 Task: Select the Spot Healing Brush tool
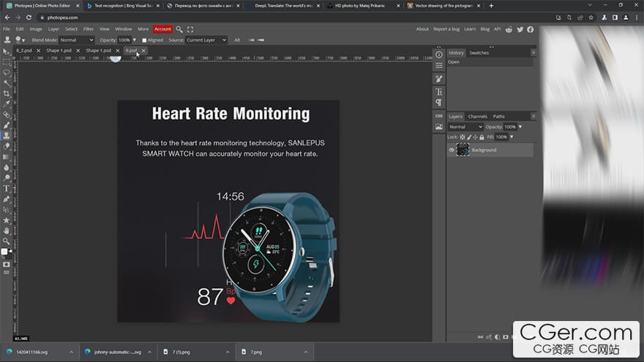[x=6, y=115]
